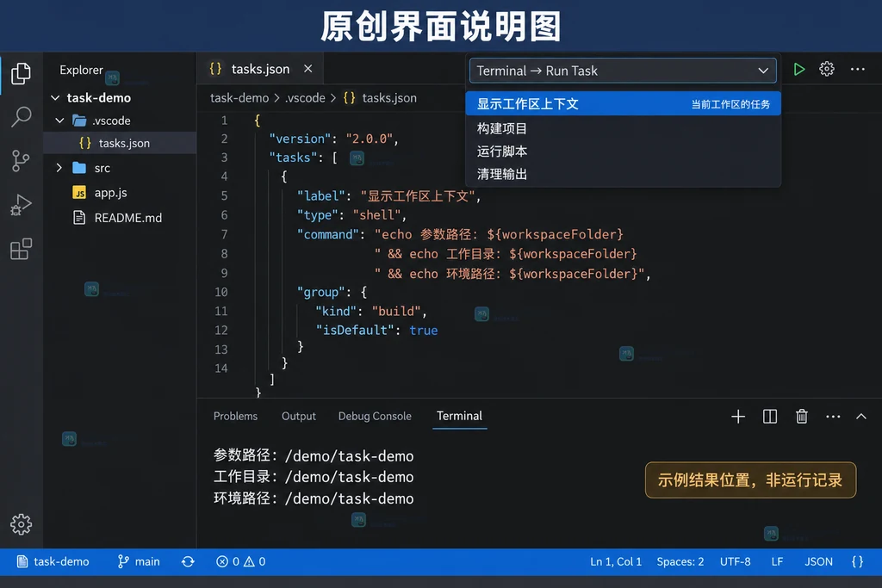Open the Run and Debug view
Viewport: 882px width, 588px height.
pyautogui.click(x=21, y=205)
